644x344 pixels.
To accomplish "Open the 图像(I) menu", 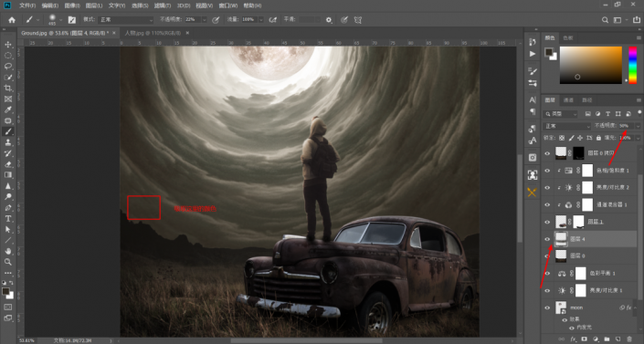I will point(72,5).
